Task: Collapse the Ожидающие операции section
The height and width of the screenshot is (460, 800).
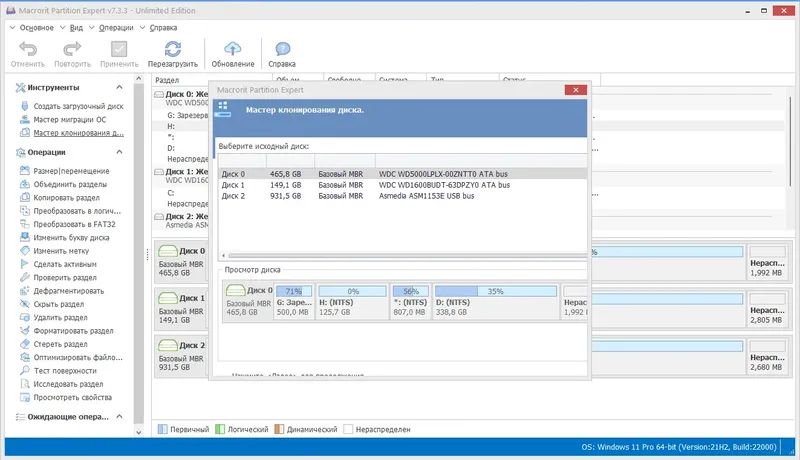Action: 119,417
